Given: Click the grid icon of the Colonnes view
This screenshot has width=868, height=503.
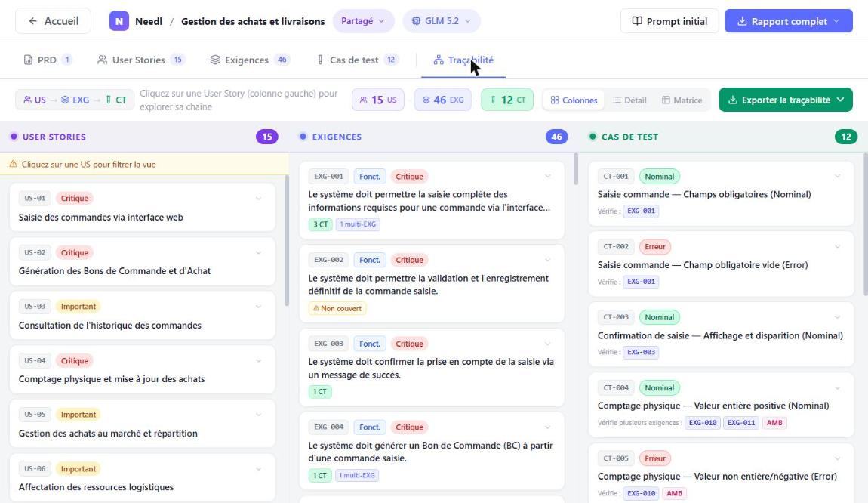Looking at the screenshot, I should click(555, 100).
